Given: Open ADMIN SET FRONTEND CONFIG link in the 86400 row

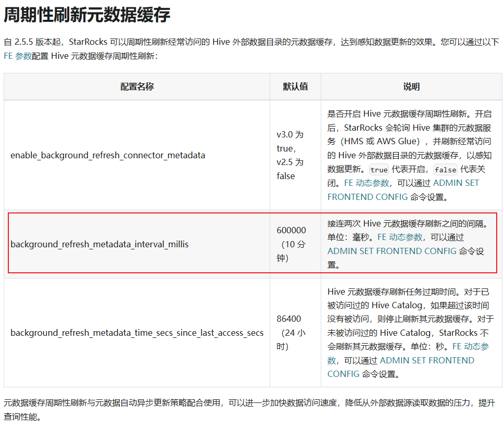Looking at the screenshot, I should [x=401, y=367].
